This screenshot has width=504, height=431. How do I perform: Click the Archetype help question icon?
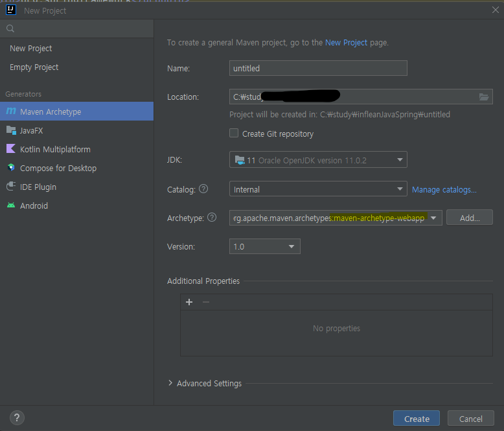[x=211, y=217]
